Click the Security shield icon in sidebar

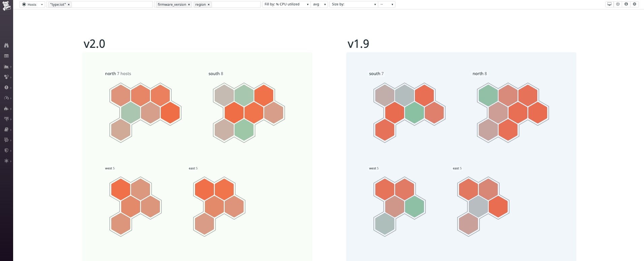(6, 151)
